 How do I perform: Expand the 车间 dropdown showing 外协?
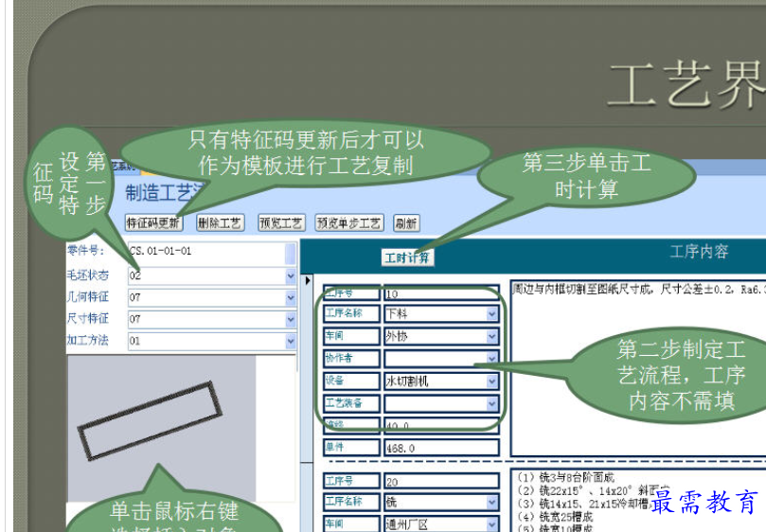(x=492, y=336)
